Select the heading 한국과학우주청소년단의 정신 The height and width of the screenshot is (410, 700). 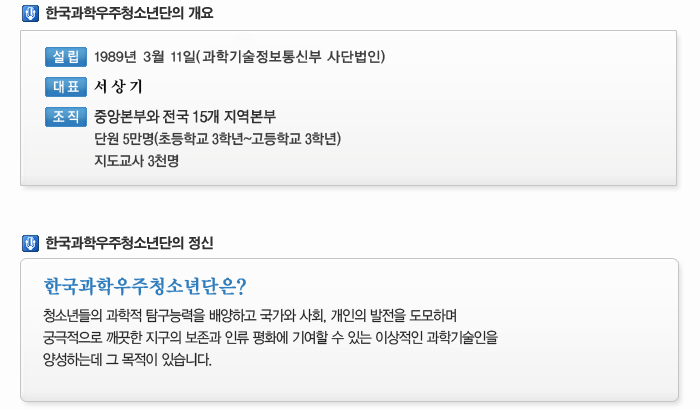(129, 243)
